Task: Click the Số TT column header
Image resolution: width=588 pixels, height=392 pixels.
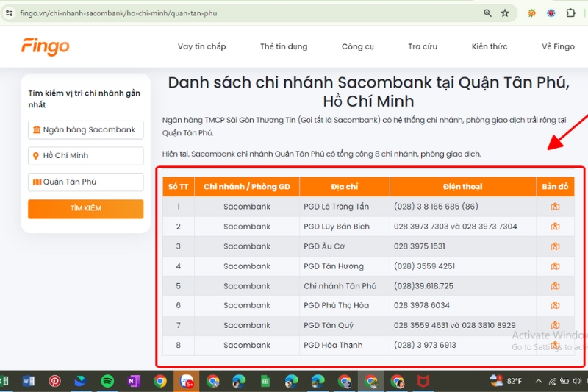Action: pos(179,186)
